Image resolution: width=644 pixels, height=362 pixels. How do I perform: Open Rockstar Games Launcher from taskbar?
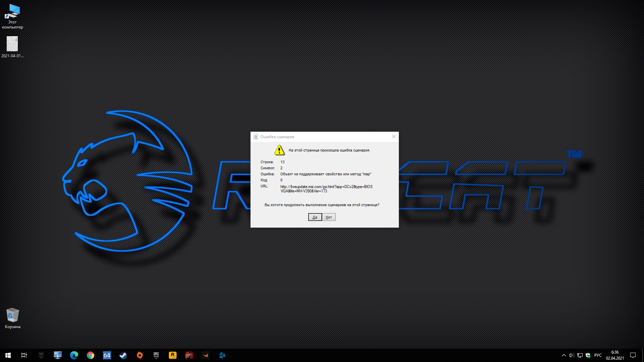point(173,355)
